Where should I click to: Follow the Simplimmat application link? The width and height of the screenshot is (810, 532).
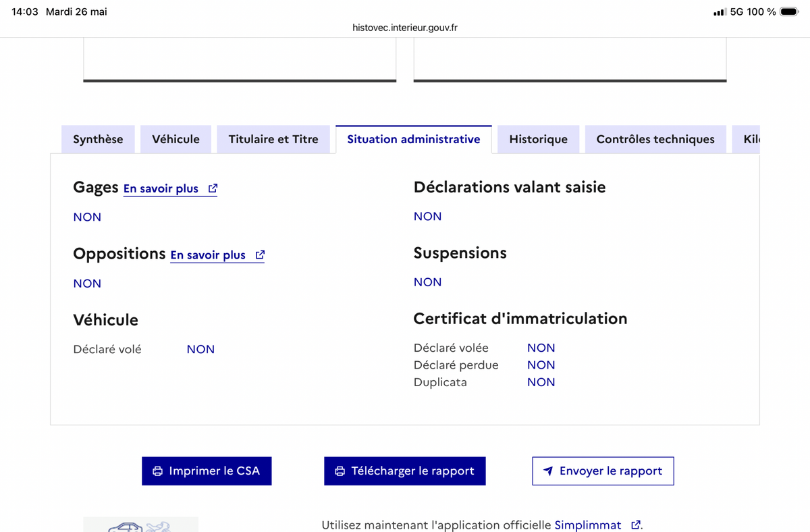[588, 525]
